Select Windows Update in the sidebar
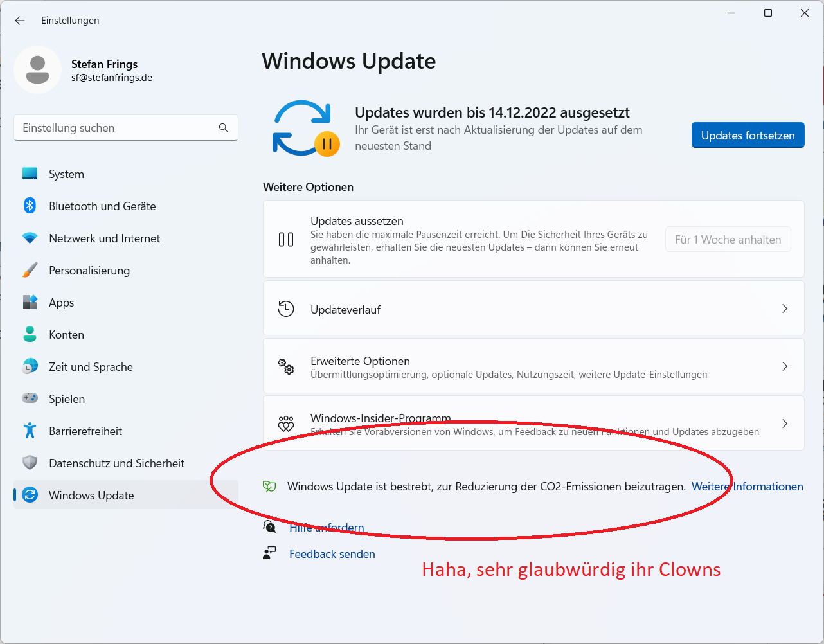Image resolution: width=824 pixels, height=644 pixels. tap(126, 496)
